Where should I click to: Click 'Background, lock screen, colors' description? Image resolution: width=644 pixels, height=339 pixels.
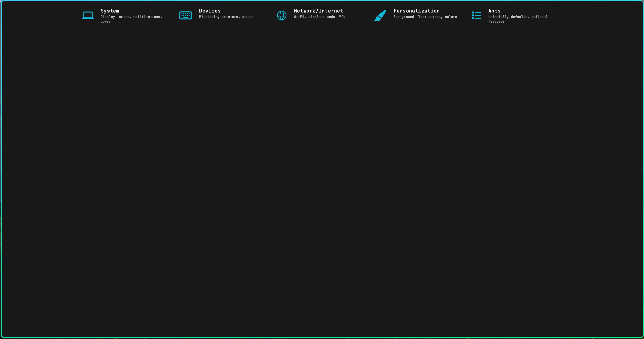coord(425,17)
